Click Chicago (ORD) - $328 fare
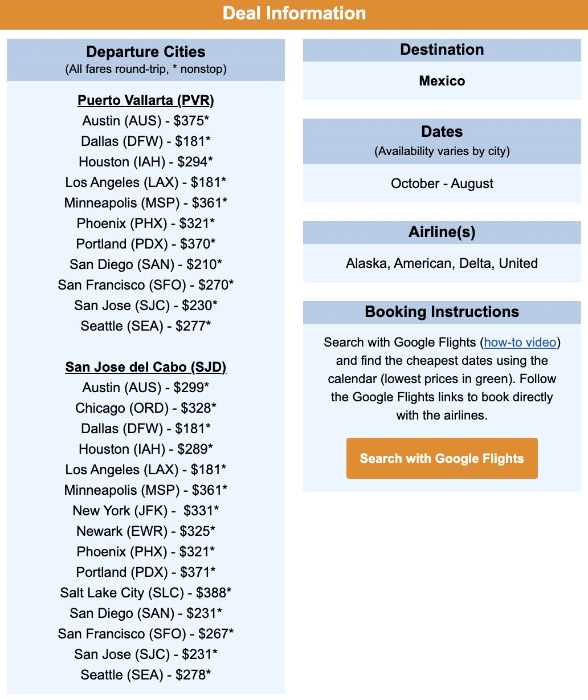 (x=146, y=408)
